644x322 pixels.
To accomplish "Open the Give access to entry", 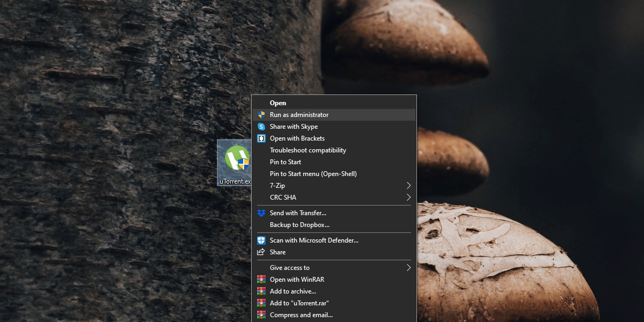I will point(334,268).
